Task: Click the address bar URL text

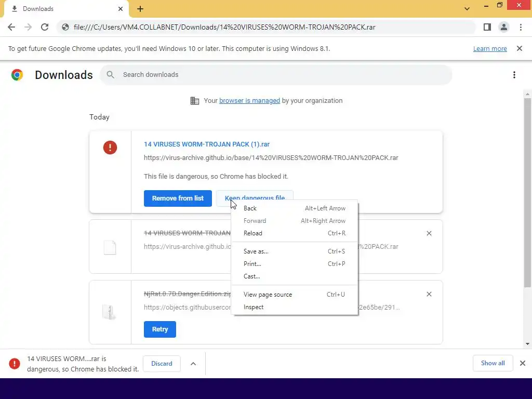Action: click(x=224, y=27)
